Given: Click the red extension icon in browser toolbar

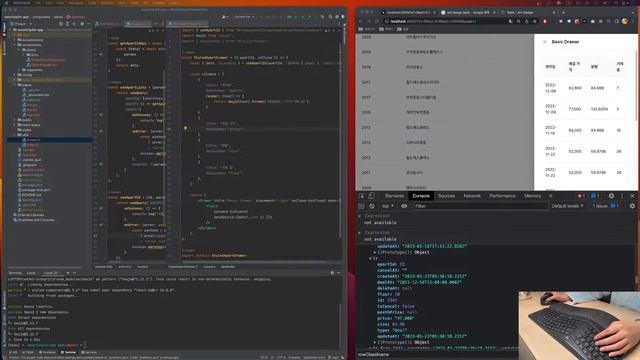Looking at the screenshot, I should tap(544, 21).
